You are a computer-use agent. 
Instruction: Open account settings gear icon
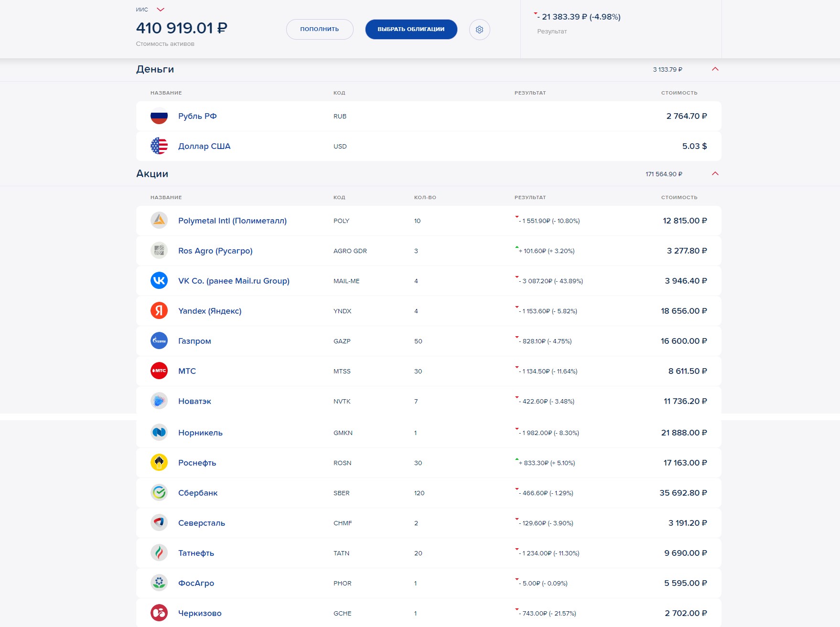[480, 30]
